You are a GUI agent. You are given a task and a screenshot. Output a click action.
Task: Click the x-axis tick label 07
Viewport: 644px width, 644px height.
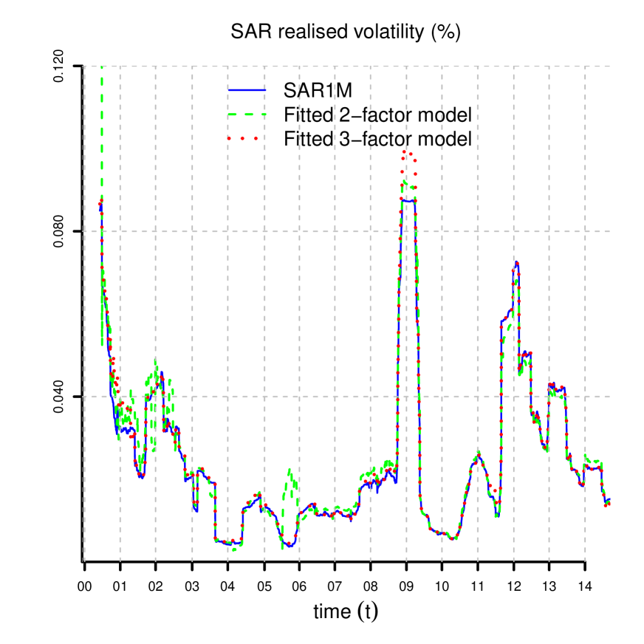335,586
